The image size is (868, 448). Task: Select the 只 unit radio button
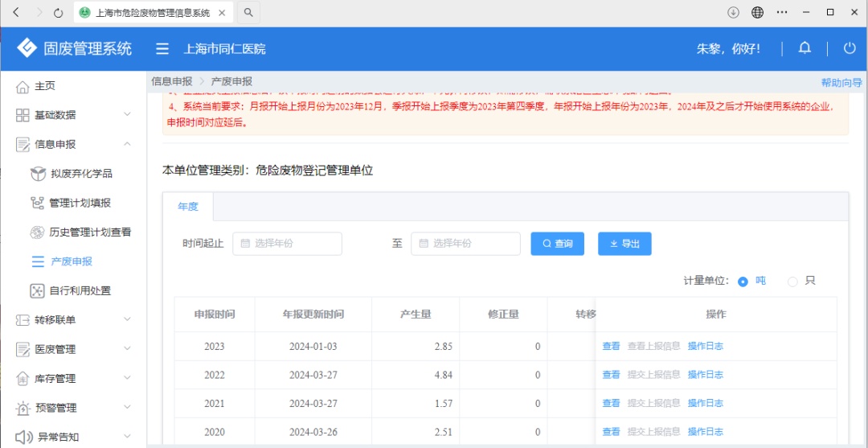pos(792,282)
